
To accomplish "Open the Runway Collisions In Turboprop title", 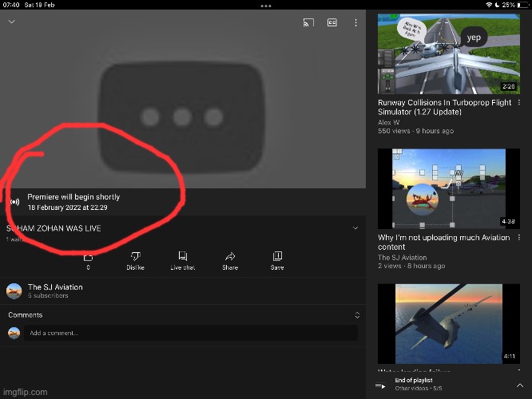I will 444,107.
